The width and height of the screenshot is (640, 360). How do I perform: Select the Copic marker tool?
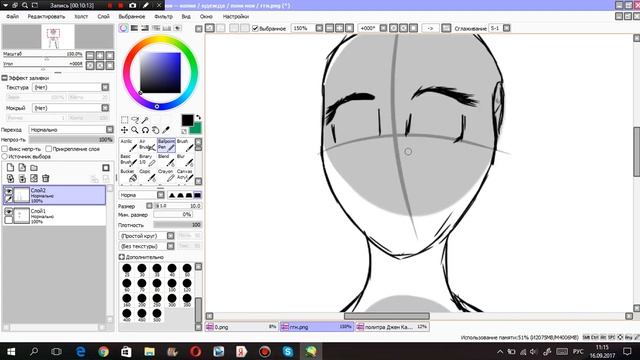point(147,175)
